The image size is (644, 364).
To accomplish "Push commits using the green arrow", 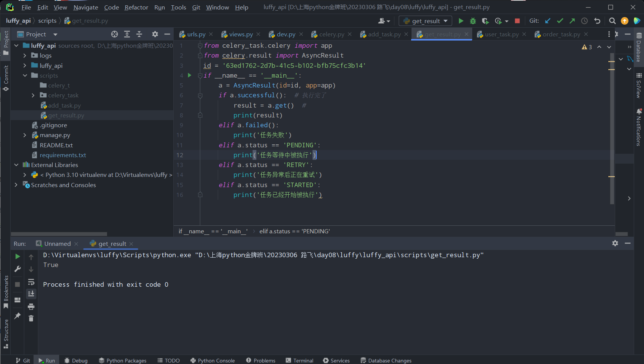I will tap(572, 21).
